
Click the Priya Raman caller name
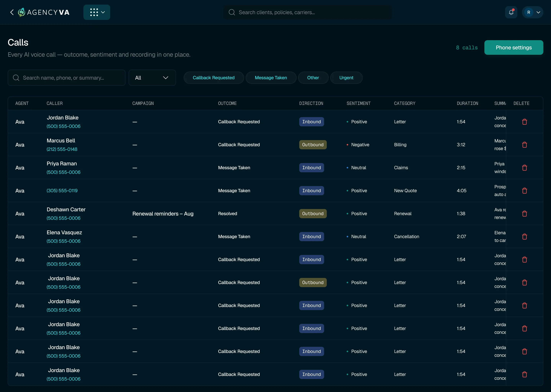pyautogui.click(x=62, y=163)
